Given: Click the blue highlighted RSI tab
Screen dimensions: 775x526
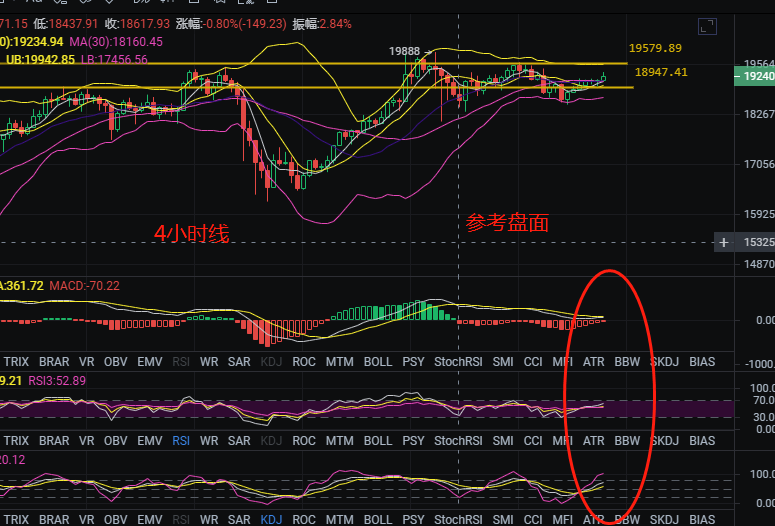Looking at the screenshot, I should click(x=181, y=441).
